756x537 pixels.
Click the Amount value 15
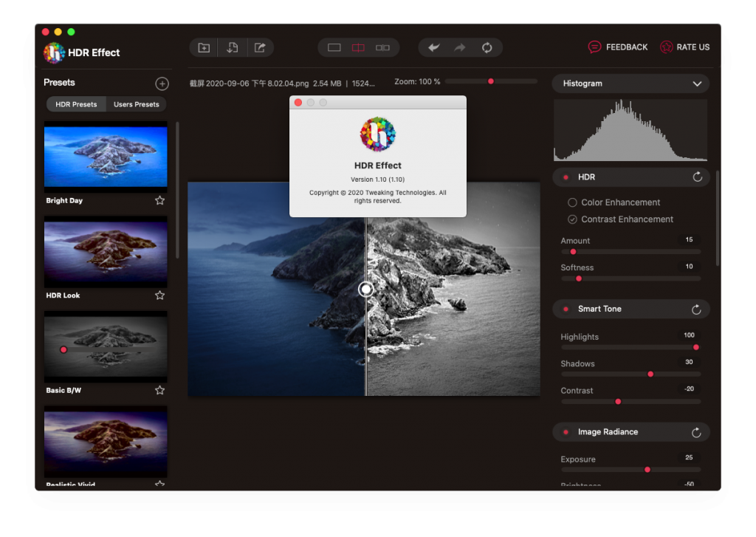pyautogui.click(x=689, y=240)
